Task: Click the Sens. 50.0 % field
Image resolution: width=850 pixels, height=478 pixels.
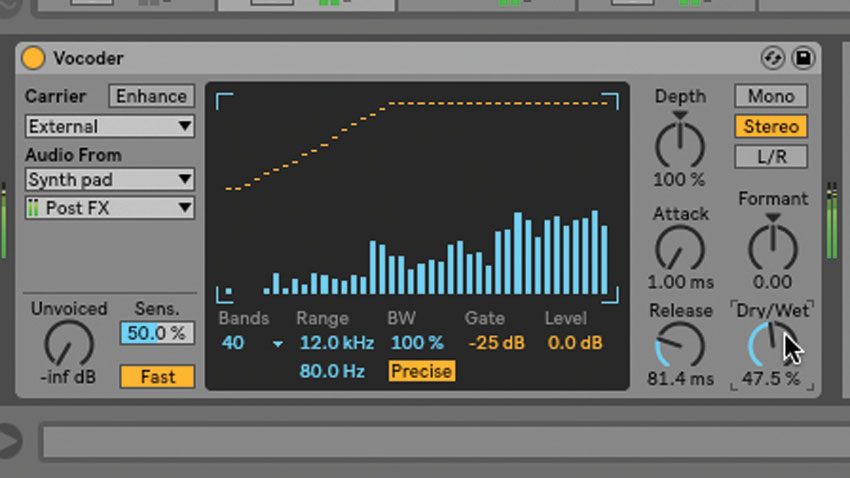Action: (157, 333)
